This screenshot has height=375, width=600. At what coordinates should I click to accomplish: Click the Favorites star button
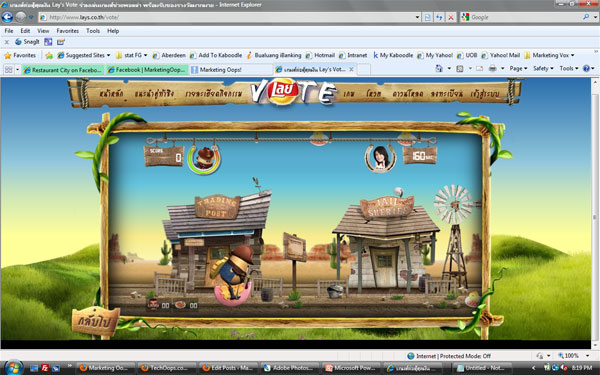click(x=20, y=55)
